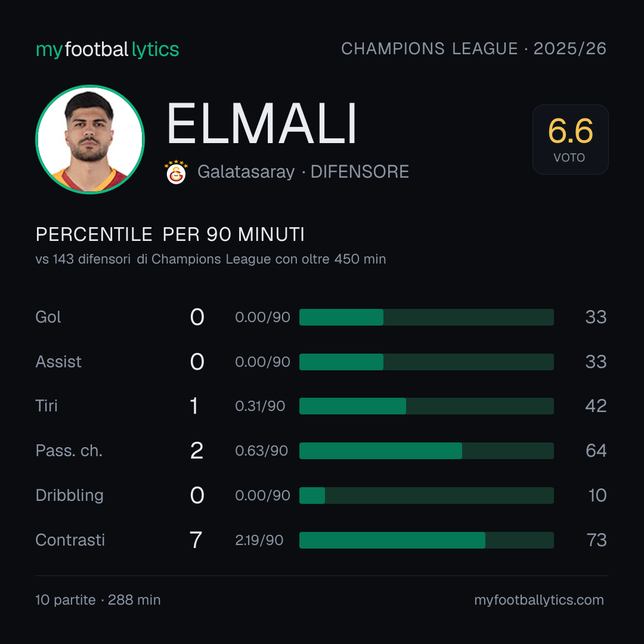The image size is (644, 644).
Task: Open the myfootballytics.com link
Action: [539, 600]
